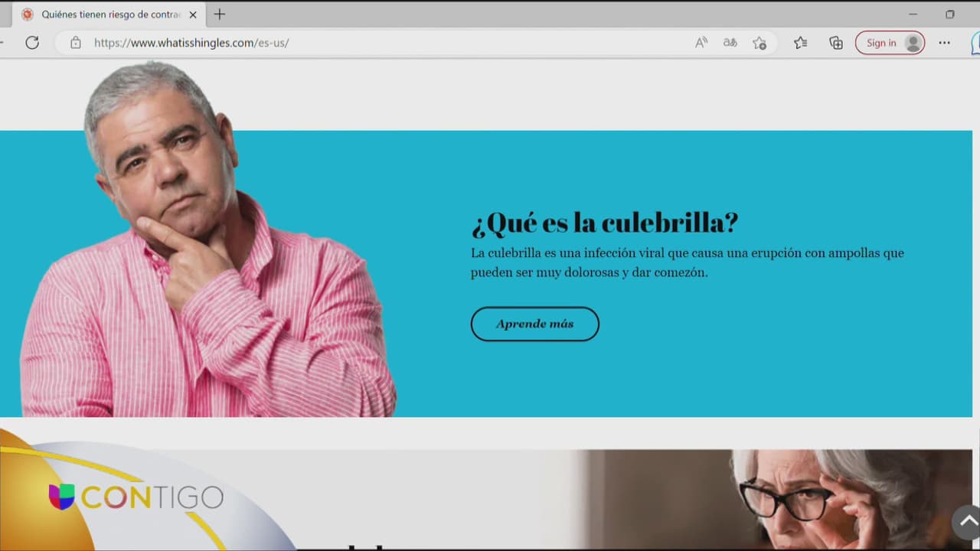Click the scroll-to-top arrow button
This screenshot has height=551, width=980.
tap(965, 523)
